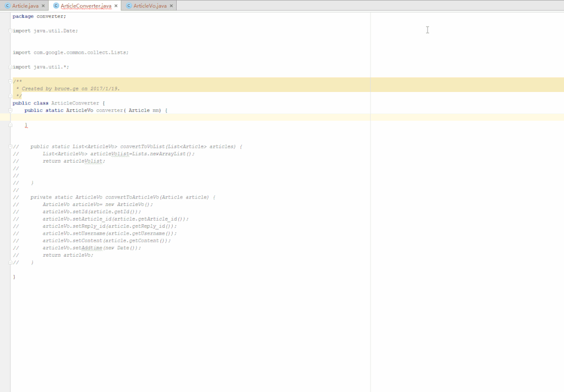Click the 'Created by bruce.ge' comment line
The width and height of the screenshot is (564, 392).
click(68, 88)
